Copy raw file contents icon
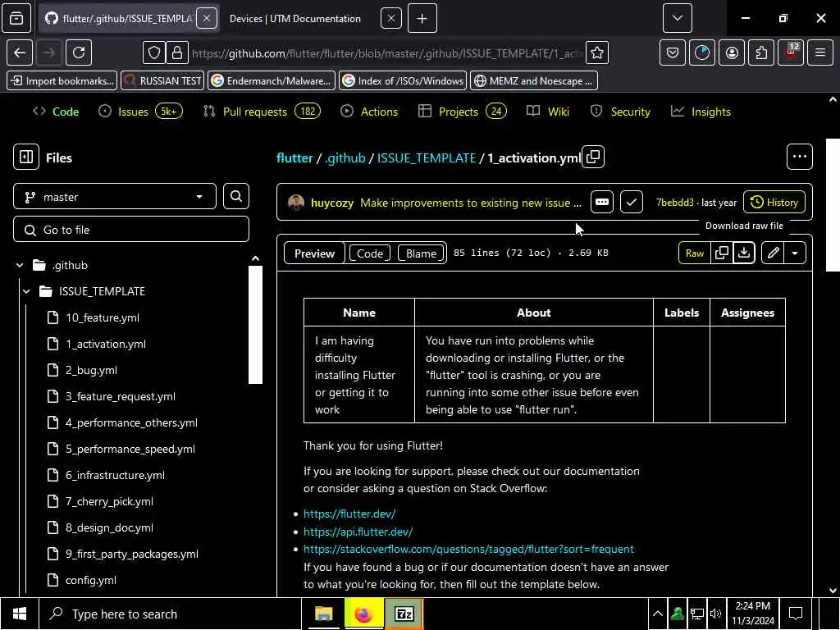The image size is (840, 630). click(722, 253)
